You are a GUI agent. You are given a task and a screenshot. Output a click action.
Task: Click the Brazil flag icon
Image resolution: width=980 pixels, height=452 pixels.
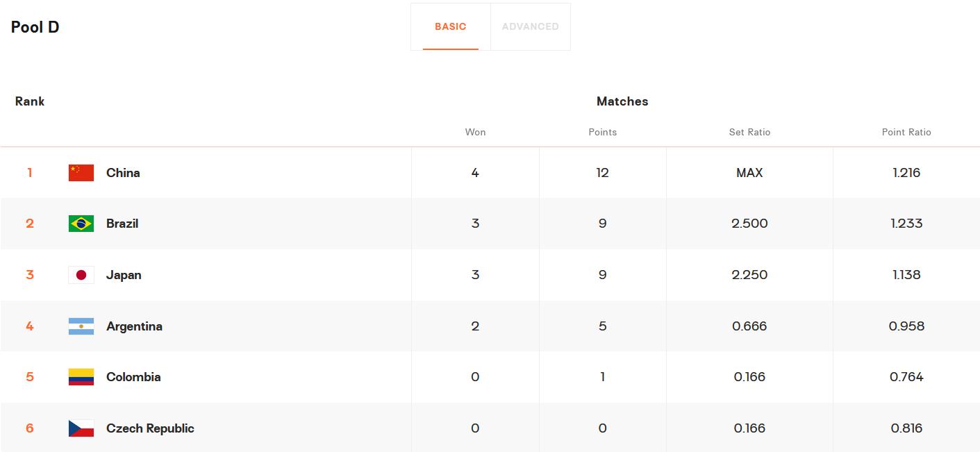pos(81,224)
